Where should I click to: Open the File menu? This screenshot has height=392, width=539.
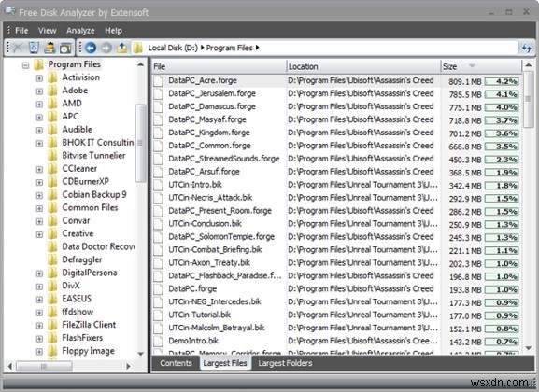click(21, 31)
